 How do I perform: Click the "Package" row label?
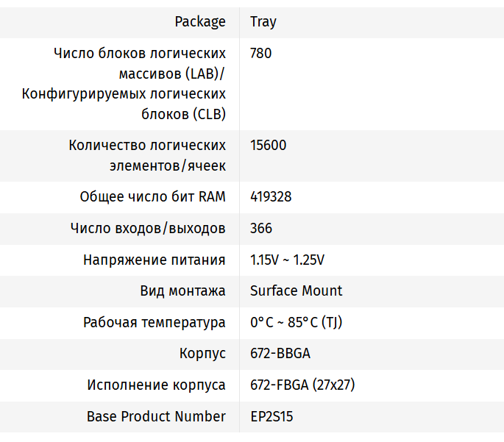[200, 21]
